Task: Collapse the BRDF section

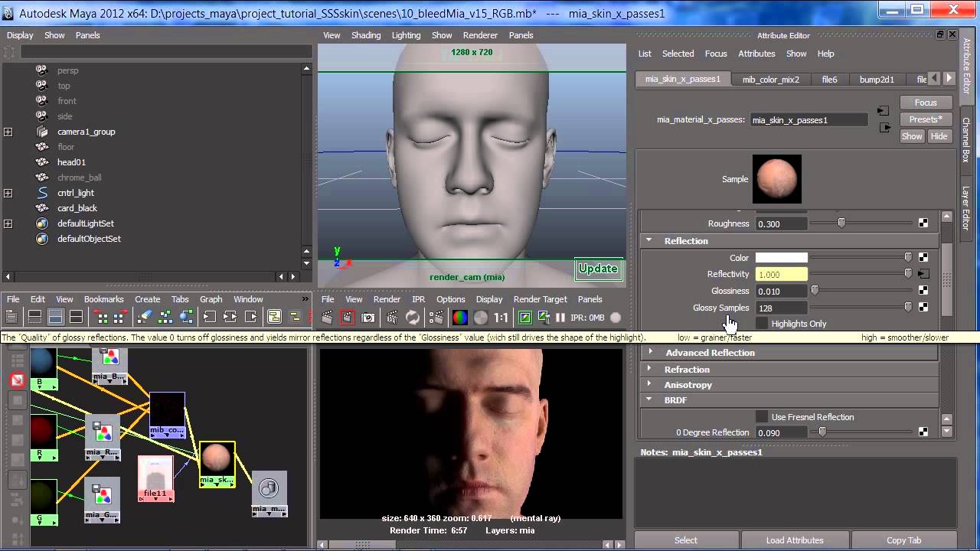Action: pyautogui.click(x=649, y=399)
